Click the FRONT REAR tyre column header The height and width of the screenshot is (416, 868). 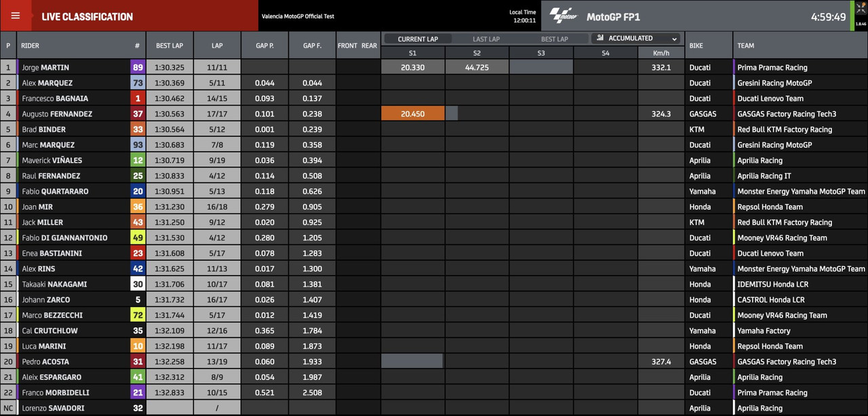pyautogui.click(x=357, y=45)
